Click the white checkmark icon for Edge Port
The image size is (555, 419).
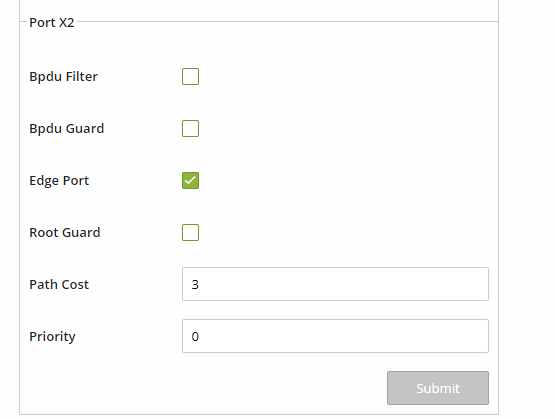pyautogui.click(x=190, y=180)
